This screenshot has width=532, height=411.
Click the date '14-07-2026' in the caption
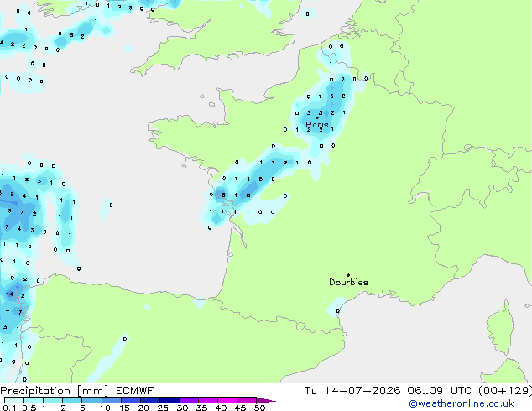362,391
